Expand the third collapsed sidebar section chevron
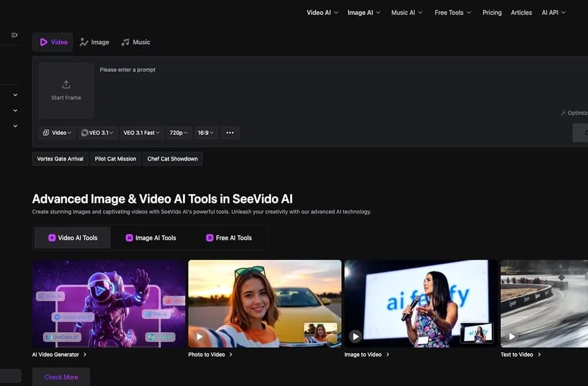 click(15, 126)
